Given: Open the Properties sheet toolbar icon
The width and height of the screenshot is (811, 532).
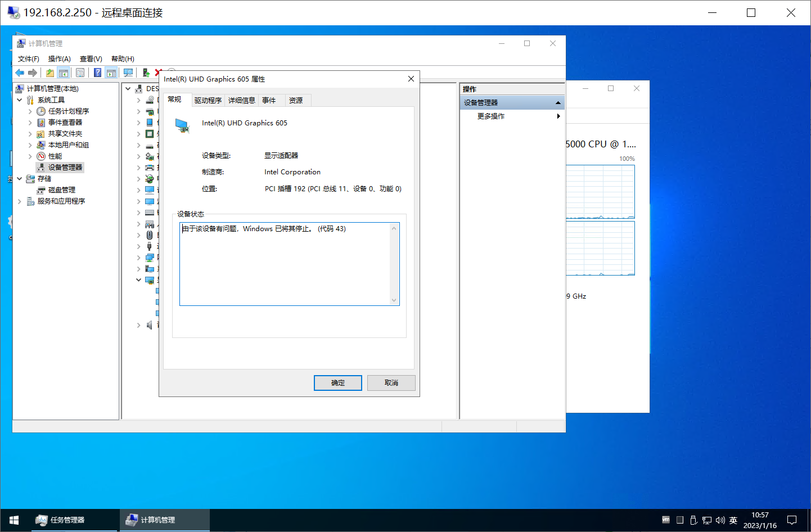Looking at the screenshot, I should pos(80,73).
